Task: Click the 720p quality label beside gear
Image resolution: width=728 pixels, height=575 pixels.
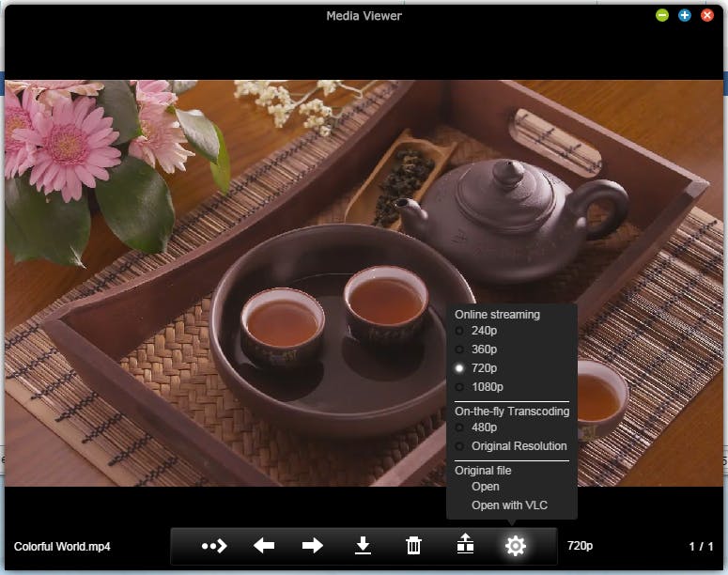Action: (580, 546)
